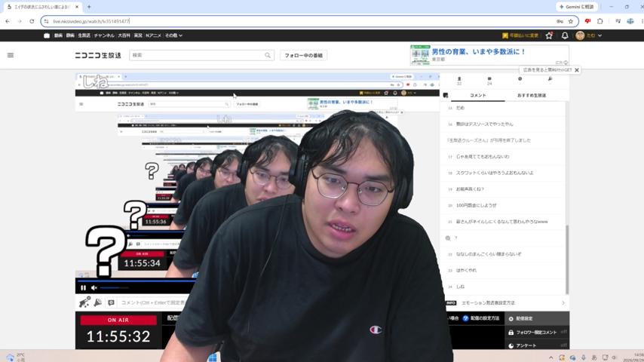
Task: Reload the browser page
Action: (32, 21)
